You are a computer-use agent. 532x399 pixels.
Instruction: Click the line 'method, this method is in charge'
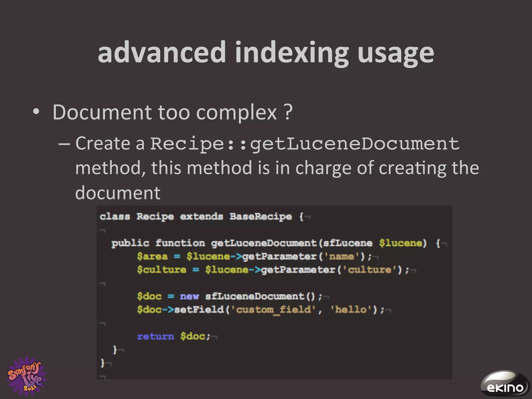[277, 168]
